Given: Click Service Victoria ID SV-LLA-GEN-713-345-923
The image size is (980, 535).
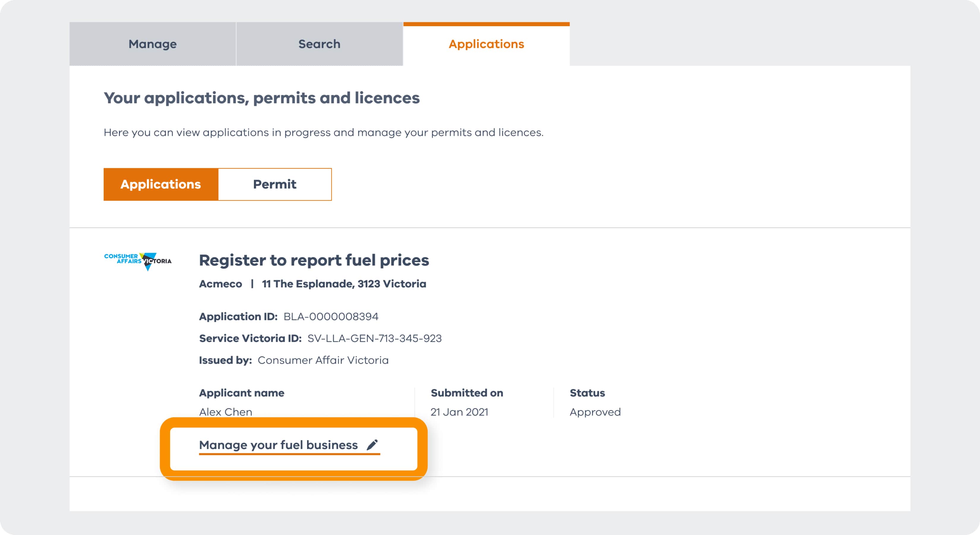Looking at the screenshot, I should pos(374,338).
